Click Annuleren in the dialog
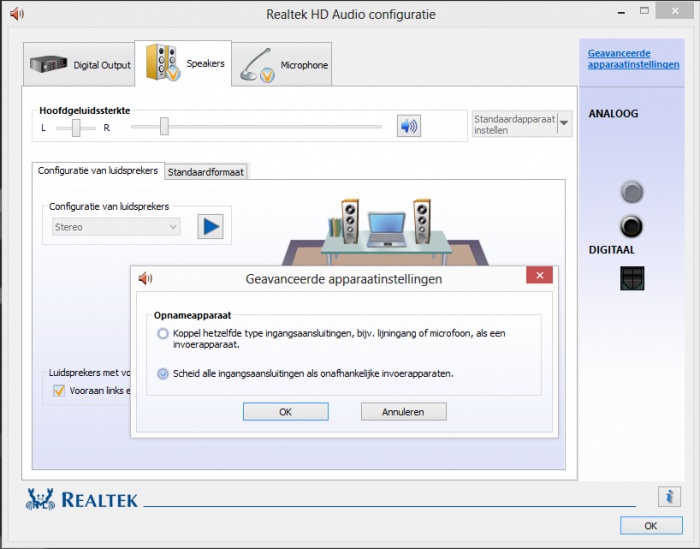Viewport: 700px width, 549px height. [x=404, y=412]
